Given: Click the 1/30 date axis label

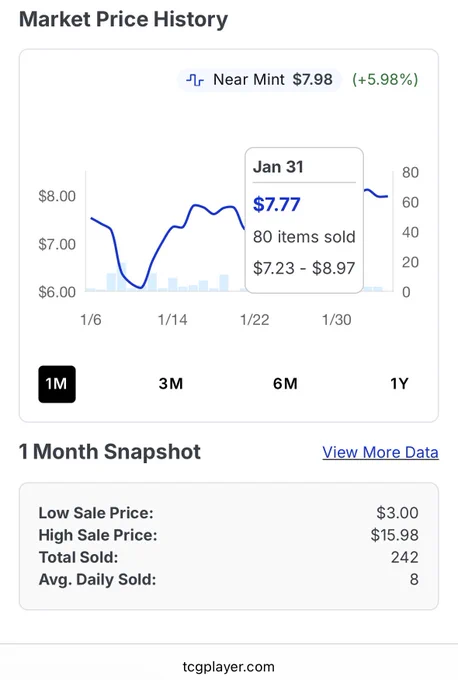Looking at the screenshot, I should pos(337,320).
